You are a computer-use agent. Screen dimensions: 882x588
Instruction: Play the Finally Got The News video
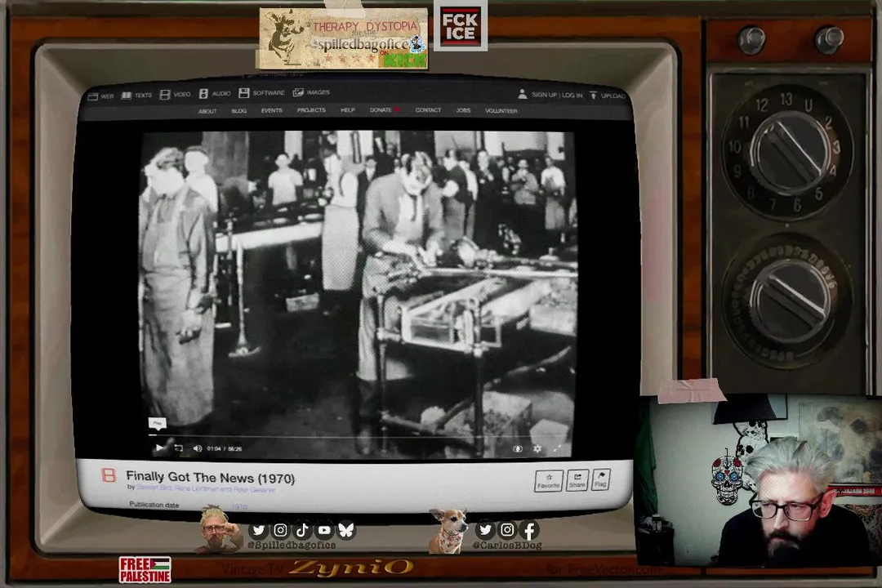[160, 448]
